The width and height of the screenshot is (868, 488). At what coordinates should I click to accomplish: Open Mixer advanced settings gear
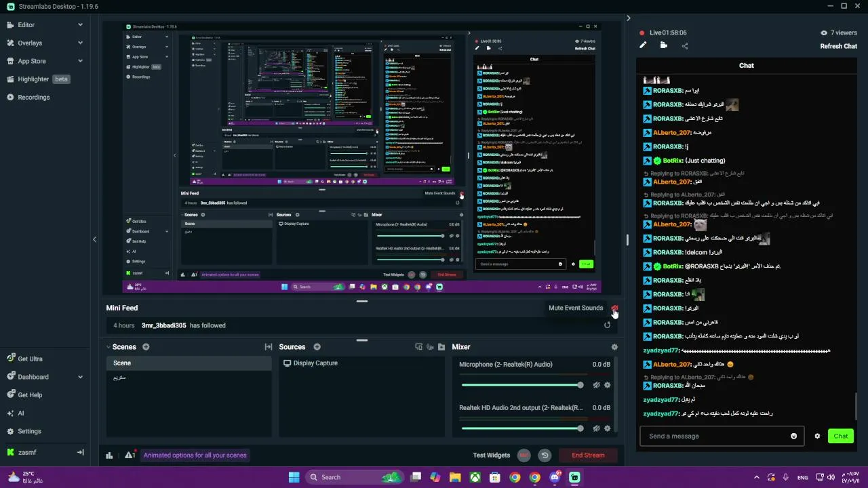[614, 347]
